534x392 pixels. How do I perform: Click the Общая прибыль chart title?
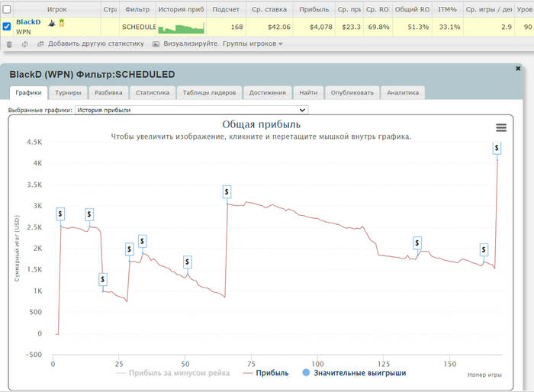261,124
